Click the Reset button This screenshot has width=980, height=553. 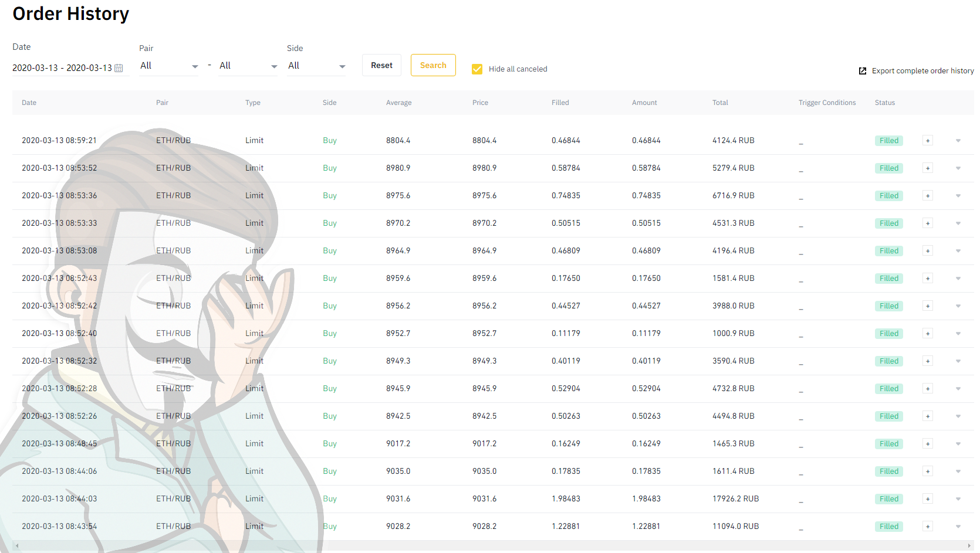381,65
